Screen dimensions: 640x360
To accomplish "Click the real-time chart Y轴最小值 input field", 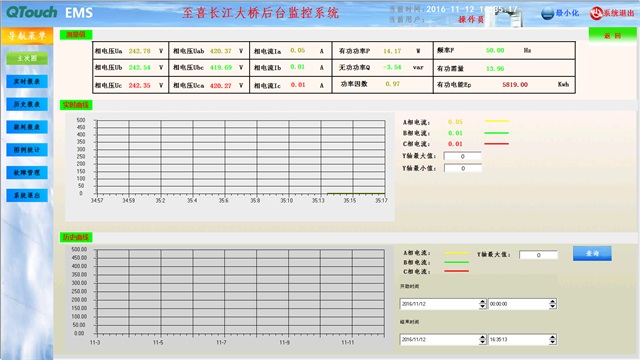I will coord(462,168).
